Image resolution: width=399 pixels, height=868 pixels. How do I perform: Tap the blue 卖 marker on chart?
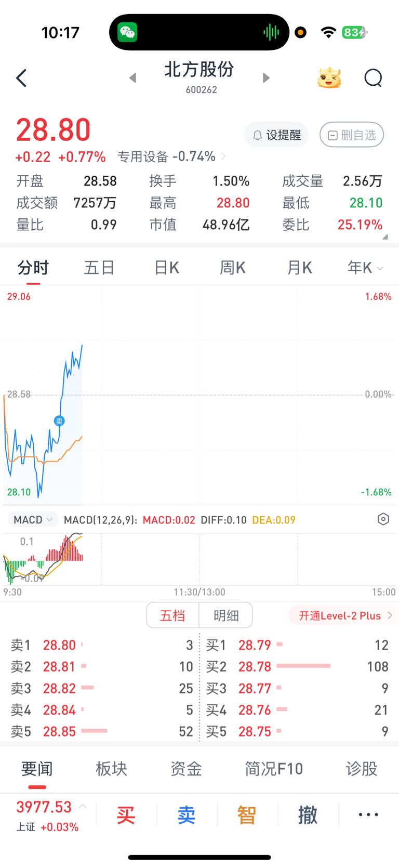tap(59, 421)
